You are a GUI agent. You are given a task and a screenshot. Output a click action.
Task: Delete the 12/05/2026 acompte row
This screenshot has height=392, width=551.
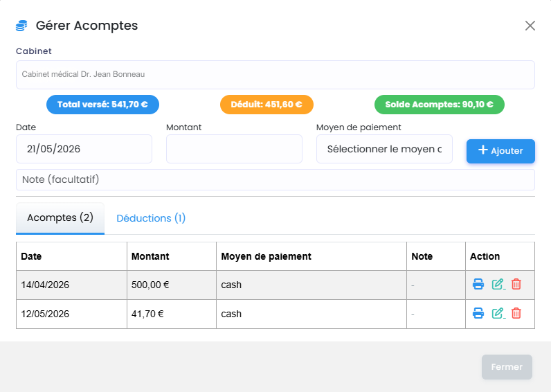(516, 313)
